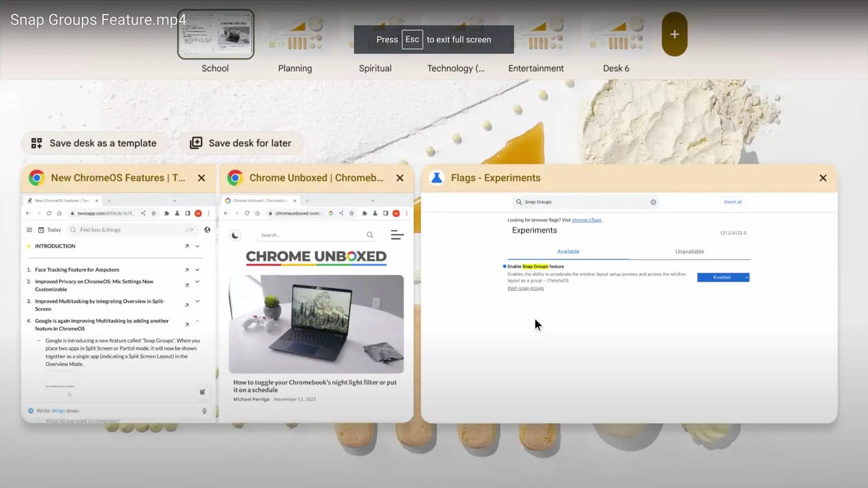Open INTRODUCTION with its arrow icon
868x488 pixels.
click(x=187, y=246)
